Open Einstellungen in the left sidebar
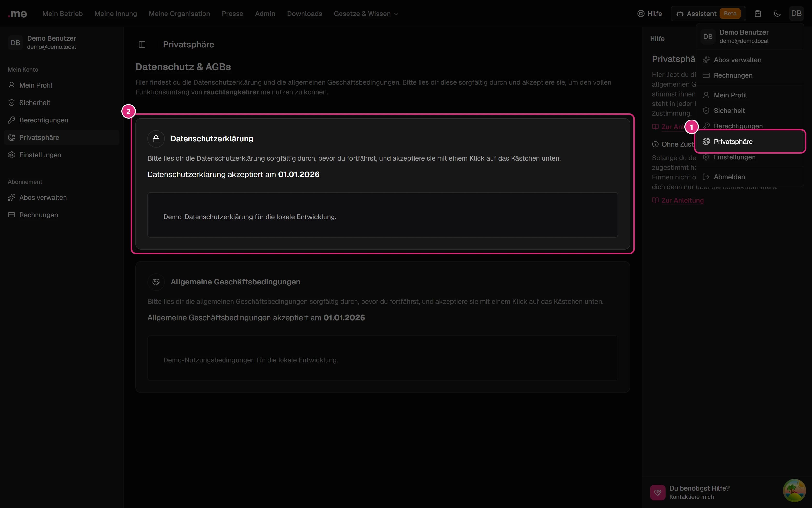The height and width of the screenshot is (508, 812). pyautogui.click(x=62, y=155)
